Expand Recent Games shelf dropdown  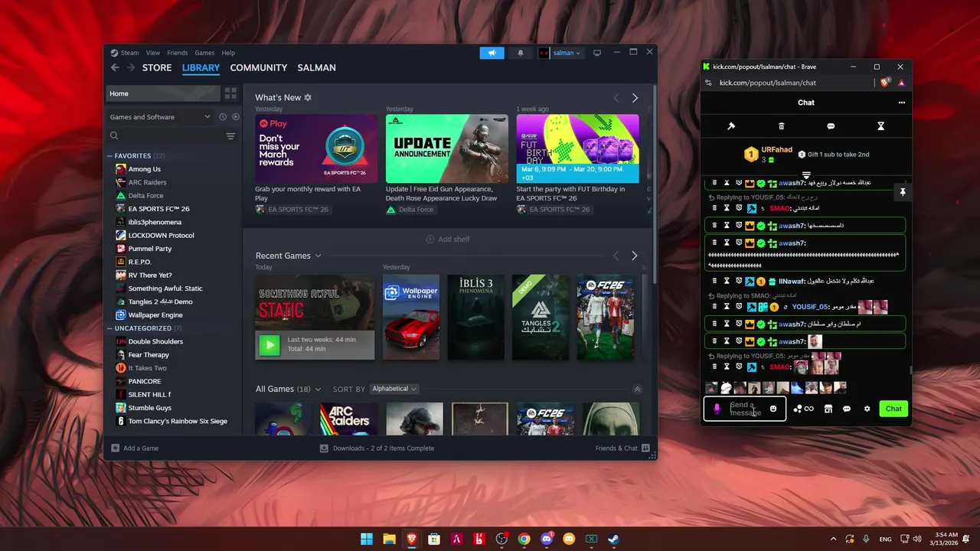pyautogui.click(x=318, y=256)
